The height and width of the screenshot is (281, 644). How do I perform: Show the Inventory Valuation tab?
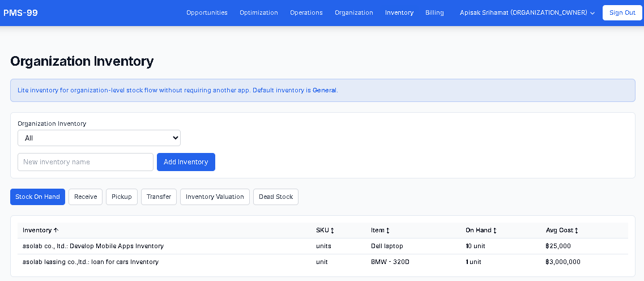(215, 197)
